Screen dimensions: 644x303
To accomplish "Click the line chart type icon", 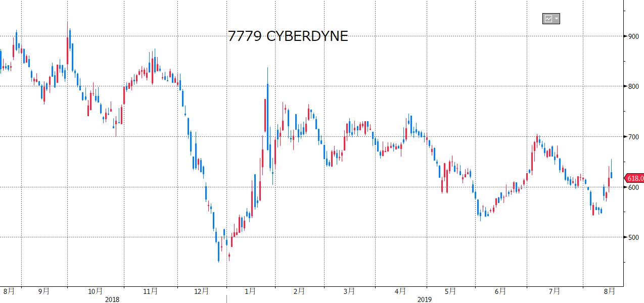I will (x=548, y=19).
